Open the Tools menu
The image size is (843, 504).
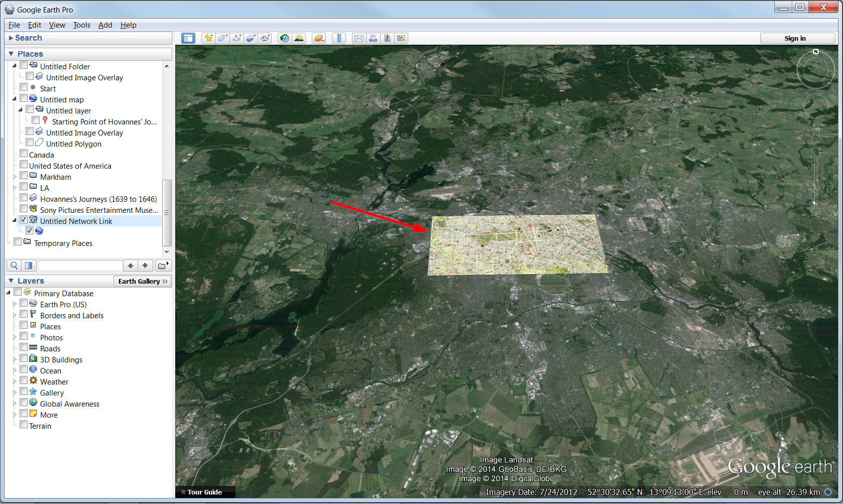82,25
